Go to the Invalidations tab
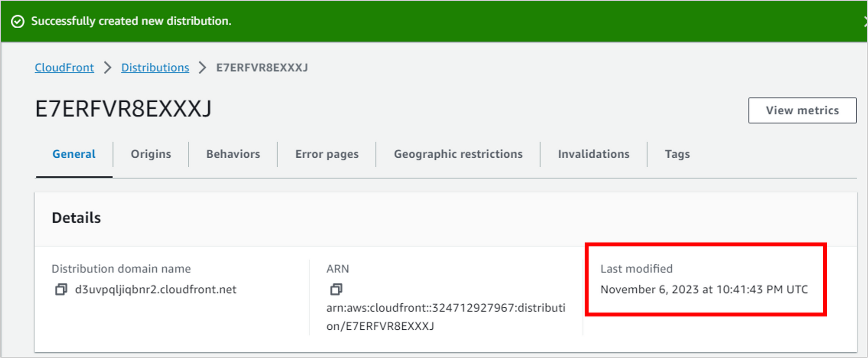Viewport: 868px width, 358px height. click(594, 154)
